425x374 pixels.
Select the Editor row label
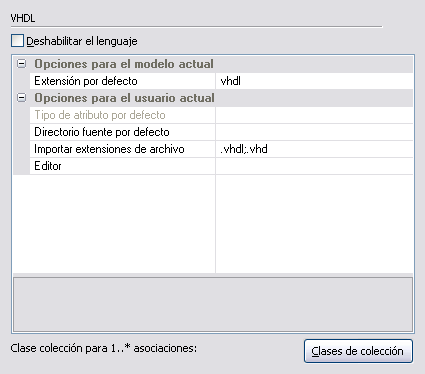coord(122,166)
